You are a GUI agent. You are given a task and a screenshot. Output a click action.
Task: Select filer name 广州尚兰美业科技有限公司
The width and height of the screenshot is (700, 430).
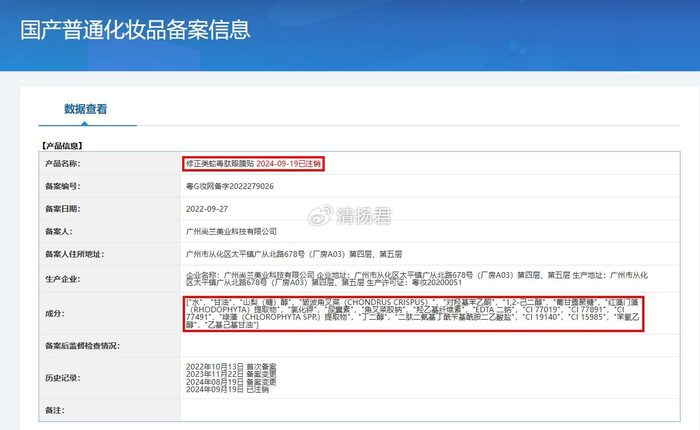pos(231,231)
